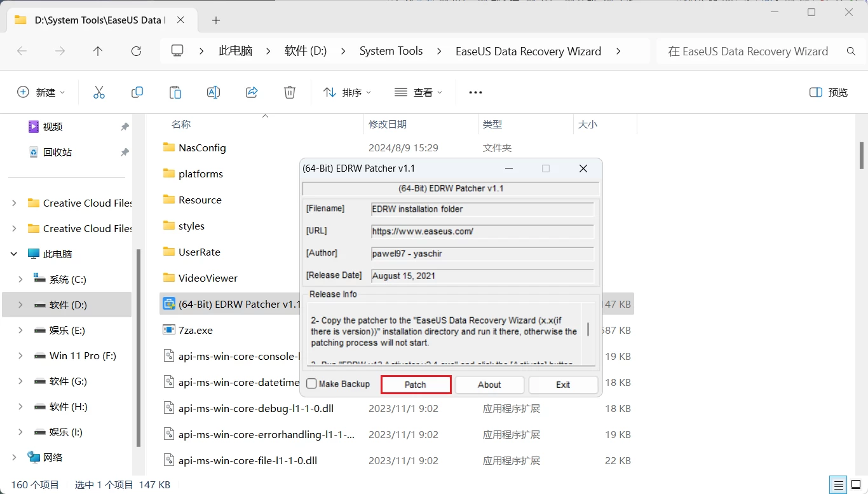Click the monitor icon in address bar
Image resolution: width=868 pixels, height=494 pixels.
coord(178,51)
